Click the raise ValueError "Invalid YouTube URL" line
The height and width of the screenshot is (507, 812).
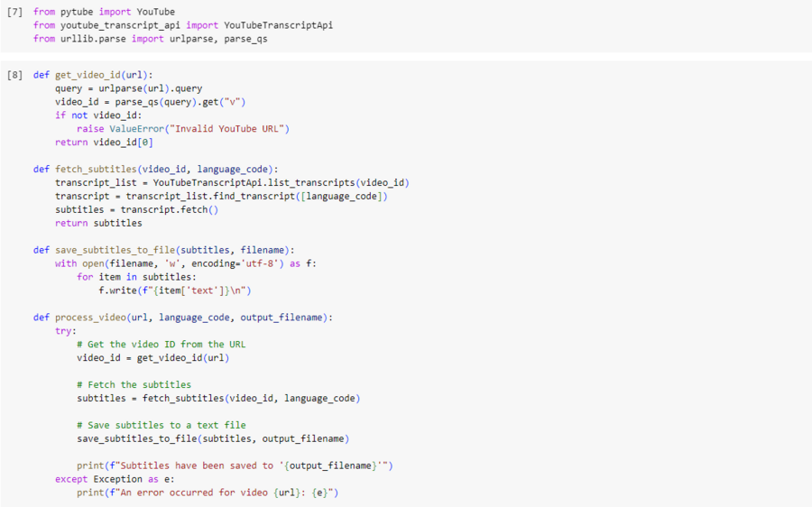coord(183,129)
